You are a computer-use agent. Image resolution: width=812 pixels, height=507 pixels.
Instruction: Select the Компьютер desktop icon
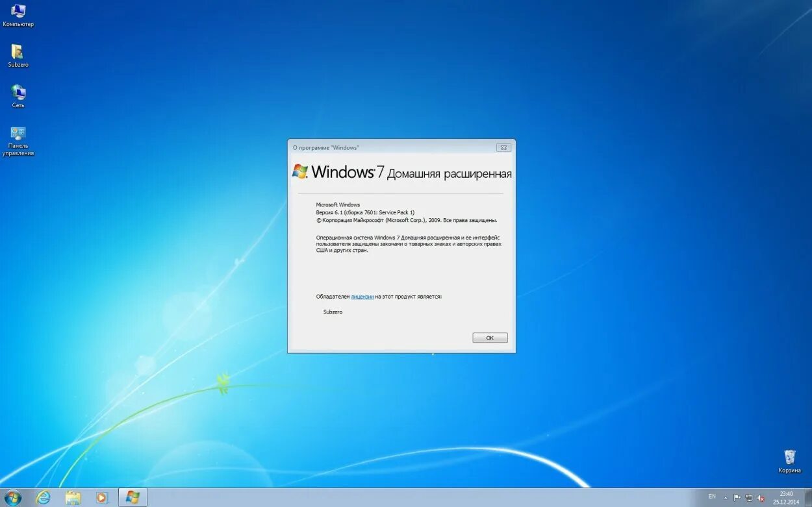18,16
